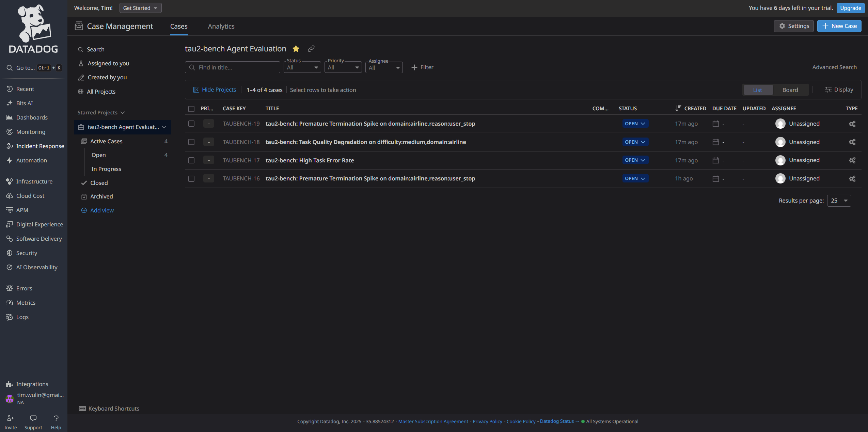Open the Advanced Search link
Image resolution: width=868 pixels, height=432 pixels.
pyautogui.click(x=834, y=67)
